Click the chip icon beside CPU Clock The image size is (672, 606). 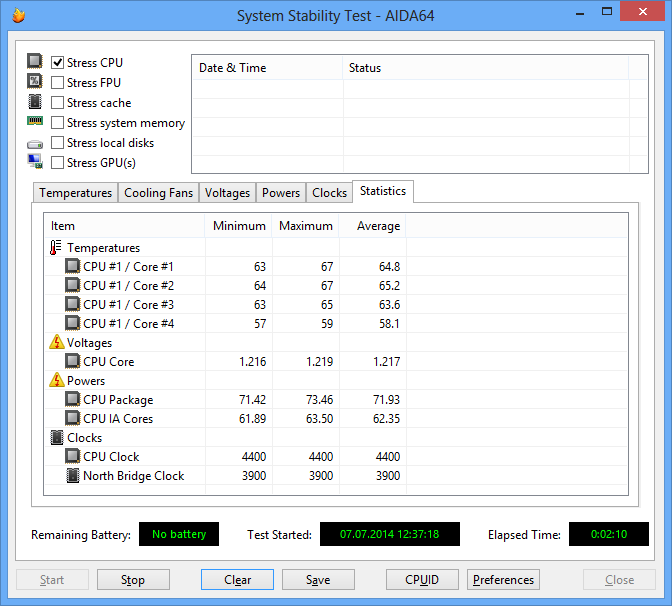[72, 456]
